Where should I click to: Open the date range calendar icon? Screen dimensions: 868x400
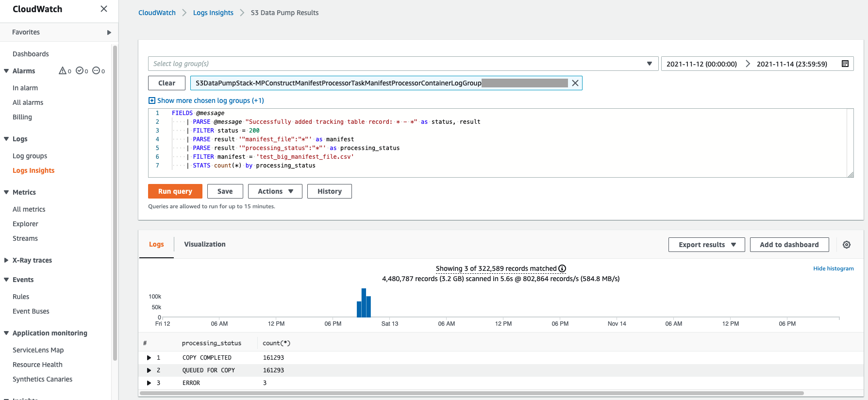coord(845,64)
